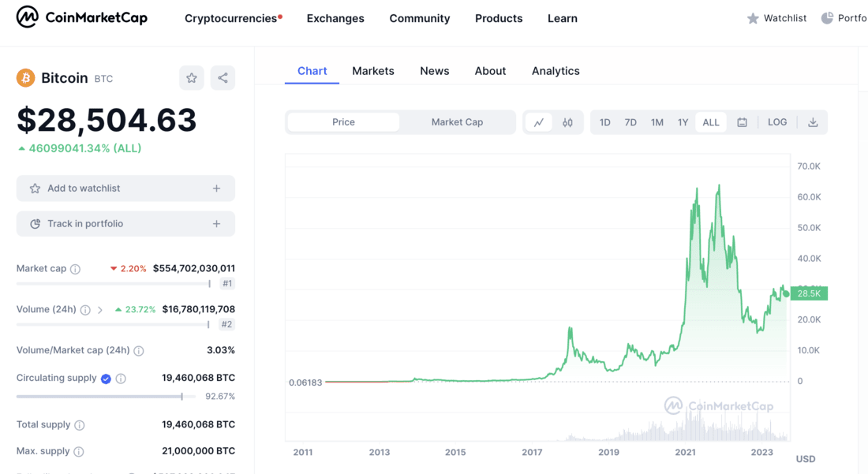868x474 pixels.
Task: Switch to the Markets tab
Action: (x=373, y=71)
